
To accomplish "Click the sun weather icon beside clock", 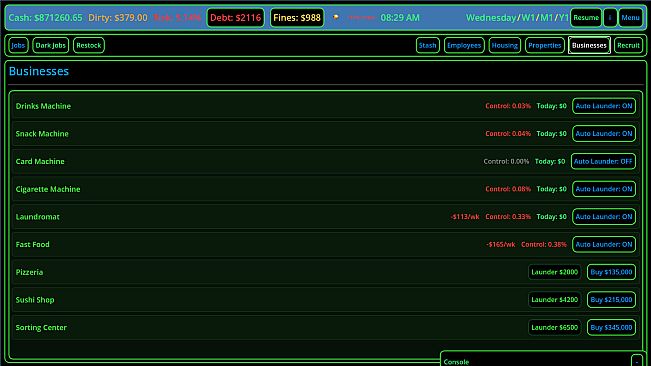I will [x=335, y=17].
